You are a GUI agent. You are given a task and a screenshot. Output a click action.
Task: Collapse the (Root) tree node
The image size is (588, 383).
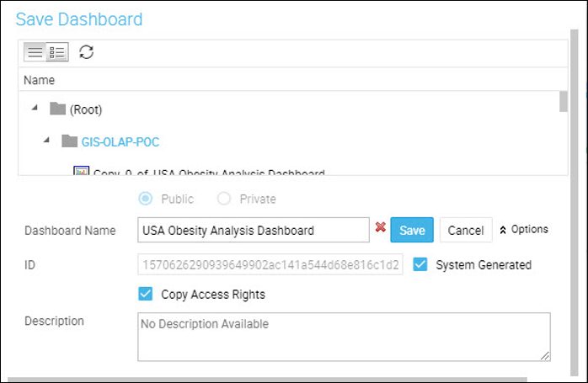(35, 108)
